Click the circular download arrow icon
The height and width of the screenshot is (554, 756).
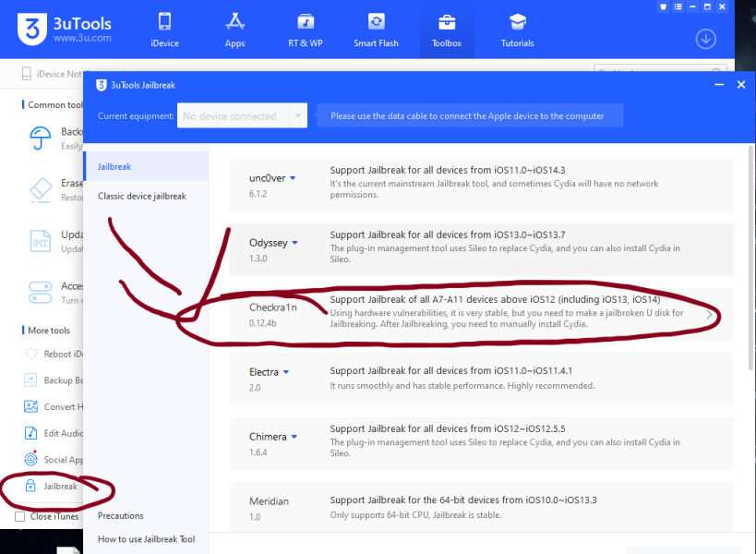click(x=705, y=39)
